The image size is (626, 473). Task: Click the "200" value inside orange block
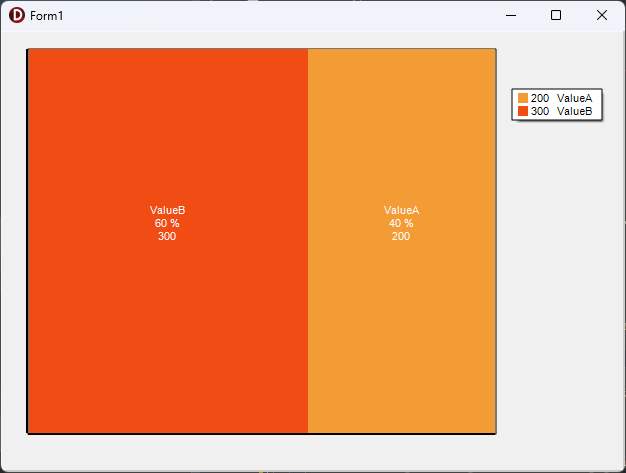coord(401,236)
